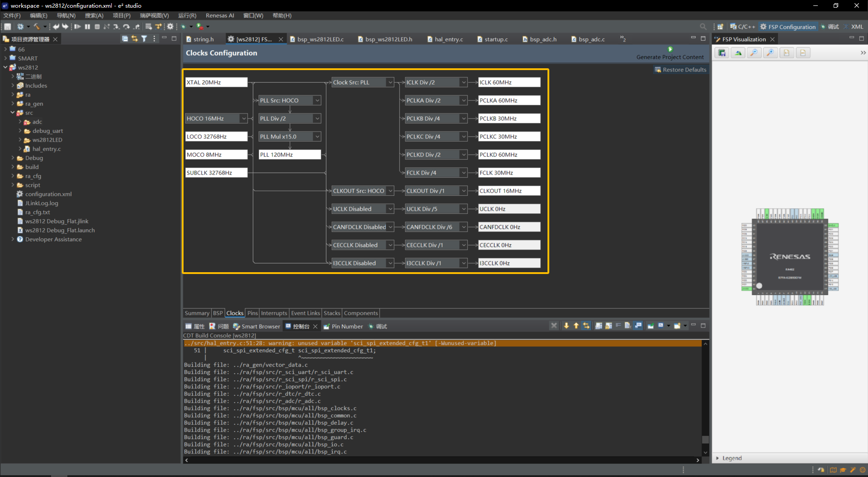
Task: Switch to 调试 debug perspective button
Action: click(x=830, y=27)
